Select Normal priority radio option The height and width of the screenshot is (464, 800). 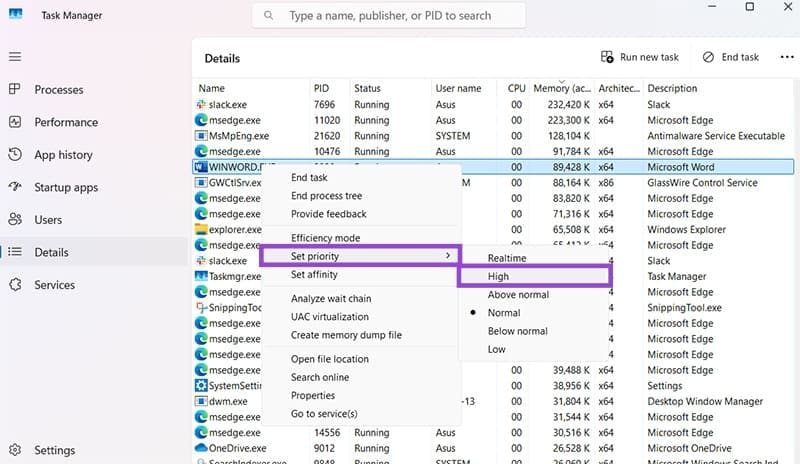pyautogui.click(x=473, y=312)
